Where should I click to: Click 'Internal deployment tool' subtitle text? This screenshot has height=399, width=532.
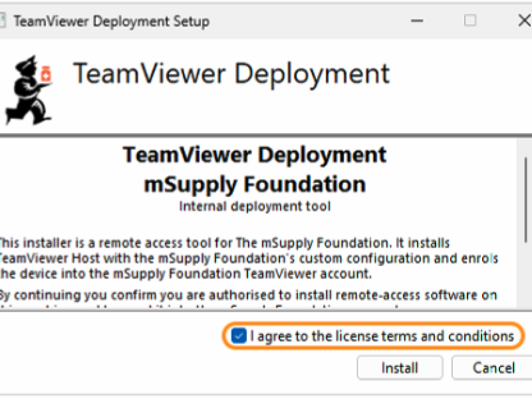pos(255,206)
